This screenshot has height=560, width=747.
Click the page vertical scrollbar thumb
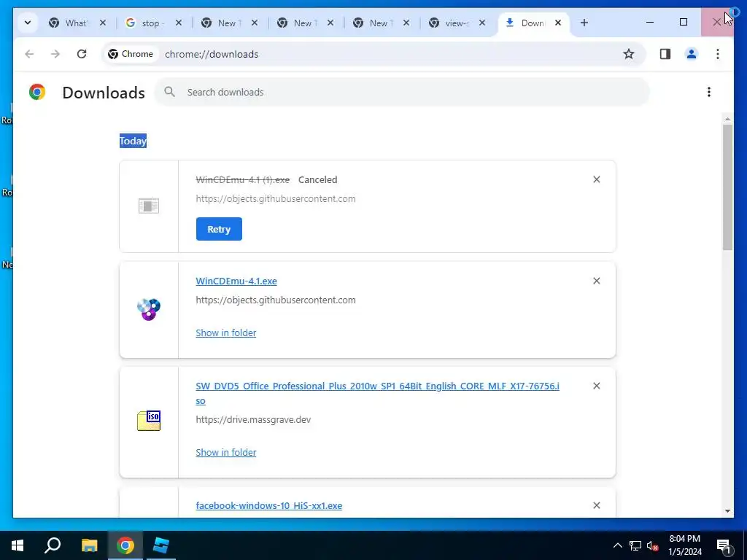[727, 187]
